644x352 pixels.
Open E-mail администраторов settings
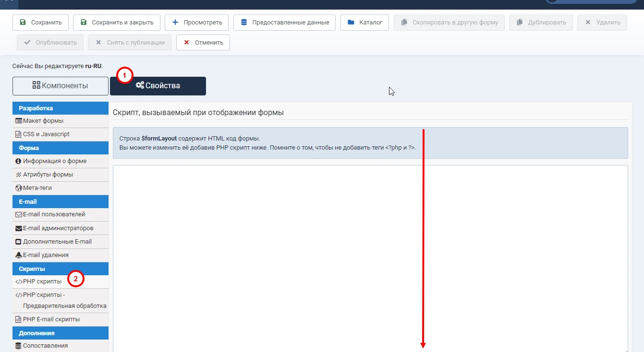(x=61, y=228)
